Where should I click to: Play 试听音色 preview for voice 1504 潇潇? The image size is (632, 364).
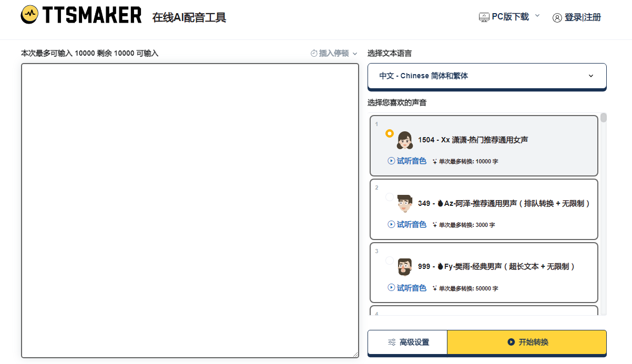[x=408, y=161]
